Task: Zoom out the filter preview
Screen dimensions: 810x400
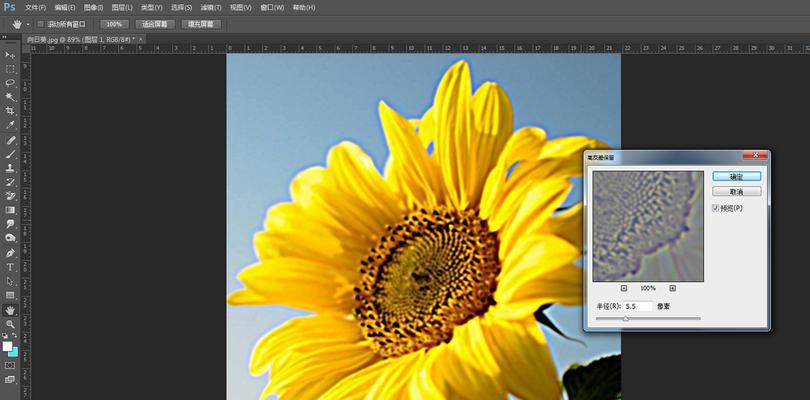Action: tap(624, 288)
